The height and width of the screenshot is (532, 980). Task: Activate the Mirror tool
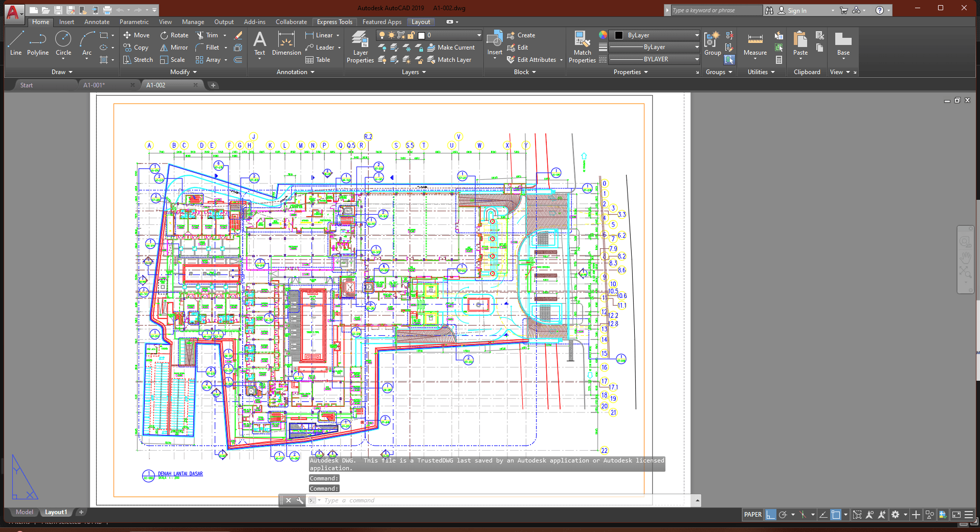174,48
